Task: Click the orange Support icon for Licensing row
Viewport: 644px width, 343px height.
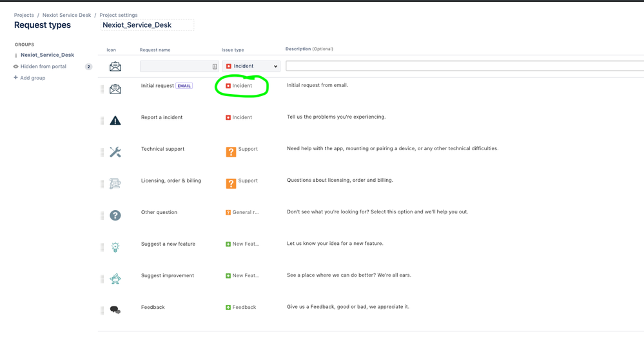Action: tap(231, 183)
